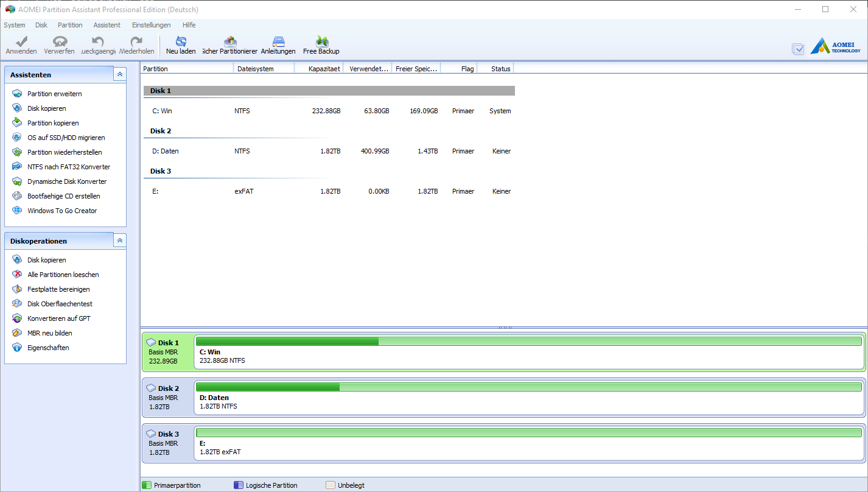This screenshot has width=868, height=492.
Task: Click the Status column header
Action: (x=495, y=69)
